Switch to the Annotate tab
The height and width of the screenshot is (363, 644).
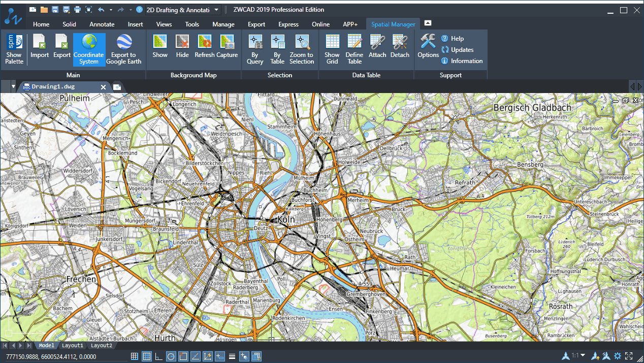pyautogui.click(x=102, y=24)
